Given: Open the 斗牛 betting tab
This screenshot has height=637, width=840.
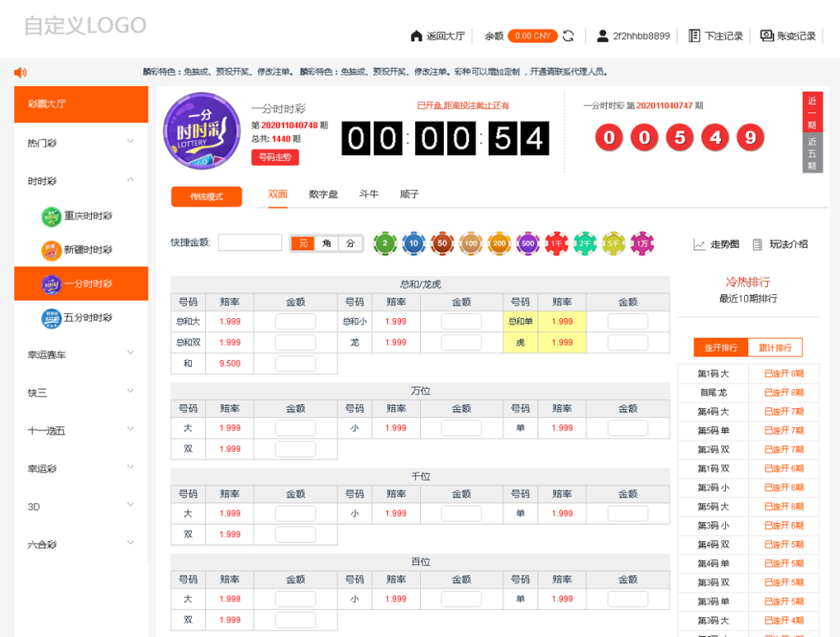Looking at the screenshot, I should pos(369,194).
